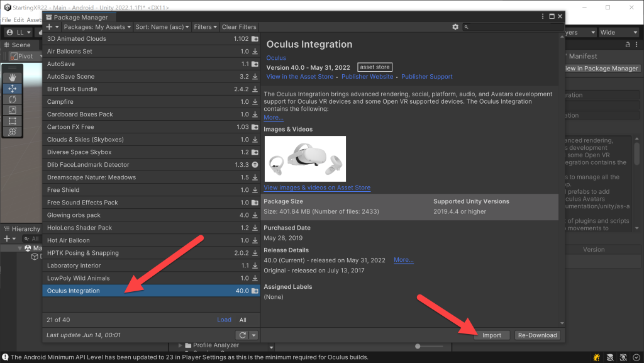Click download icon for HoloLens Shader Pack

(x=255, y=228)
